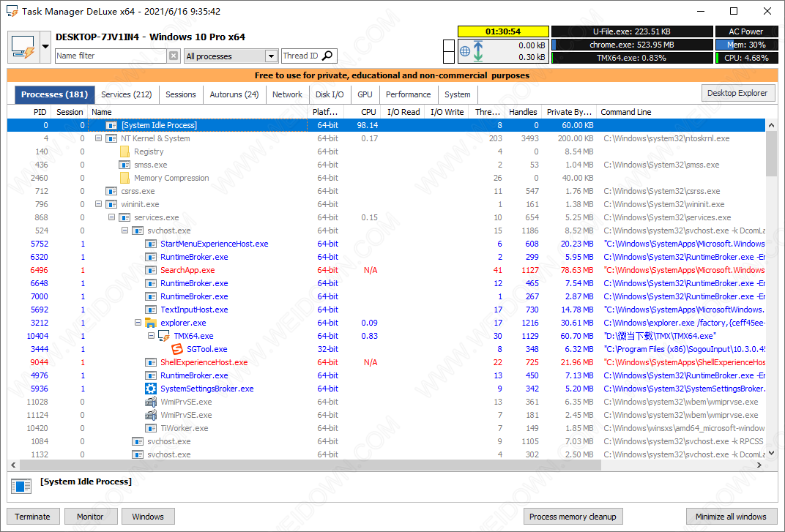Open the All processes dropdown
The height and width of the screenshot is (532, 785).
click(271, 56)
